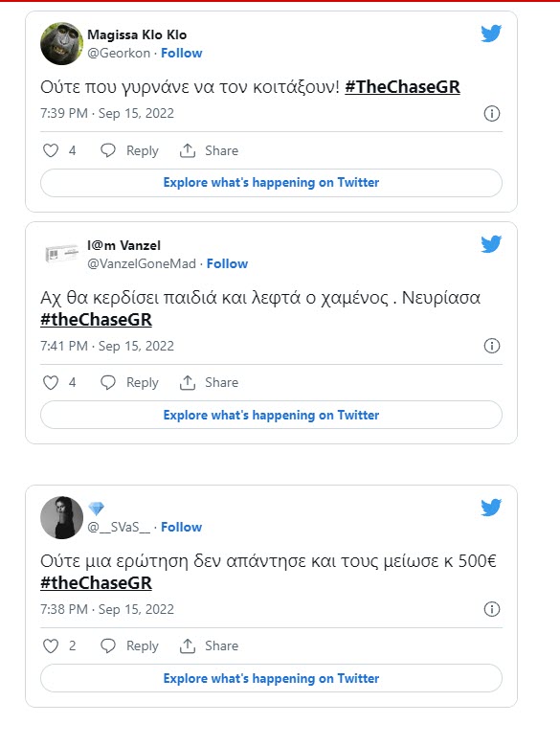
Task: Click Explore what's happening on Twitter under the last tweet
Action: (272, 678)
